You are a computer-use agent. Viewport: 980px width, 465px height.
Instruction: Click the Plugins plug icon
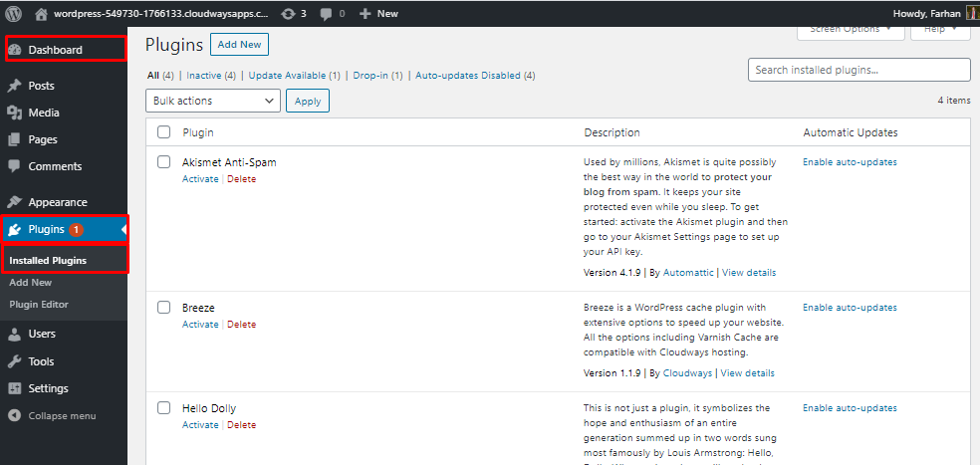pos(15,229)
